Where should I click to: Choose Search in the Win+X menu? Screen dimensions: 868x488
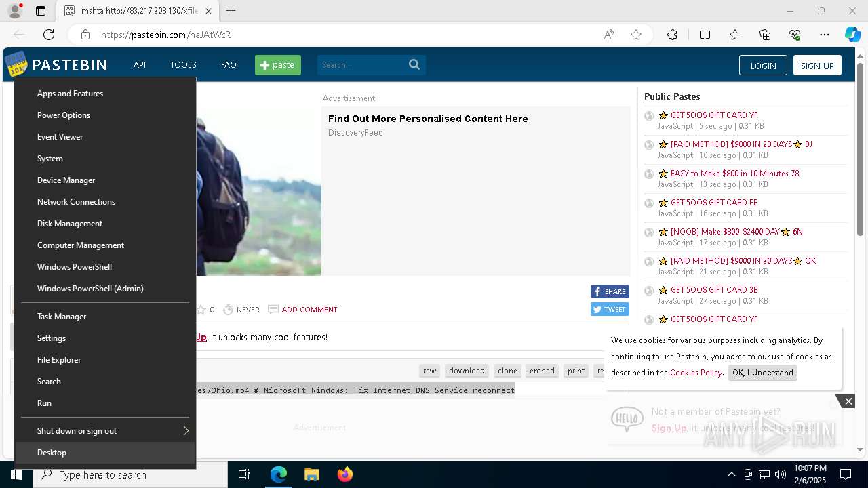(x=105, y=382)
